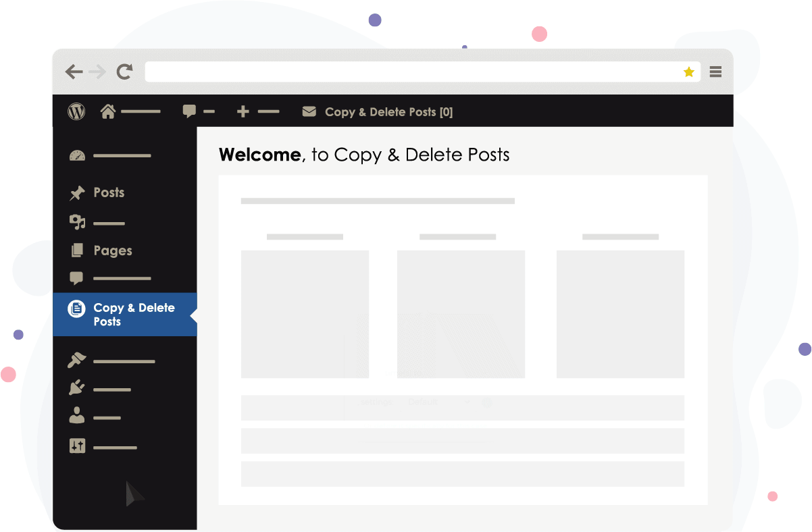Open the site home icon
Screen dimensions: 812x532
click(108, 111)
